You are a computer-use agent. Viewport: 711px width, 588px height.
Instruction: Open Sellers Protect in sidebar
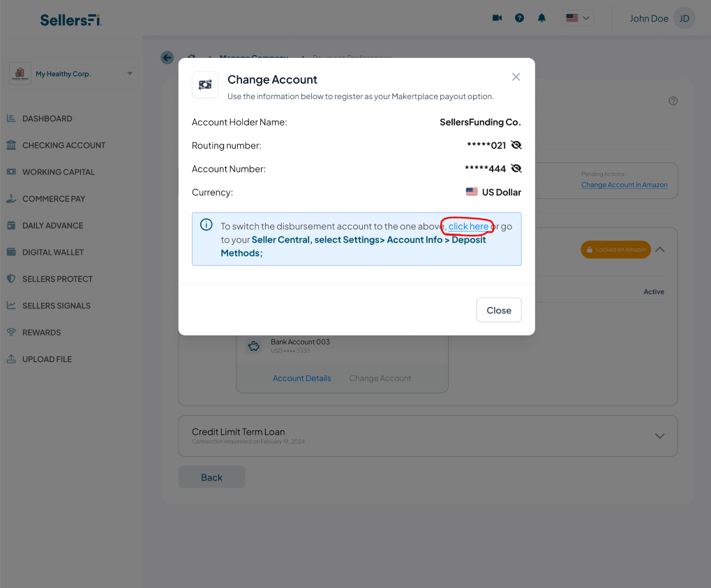click(x=57, y=279)
